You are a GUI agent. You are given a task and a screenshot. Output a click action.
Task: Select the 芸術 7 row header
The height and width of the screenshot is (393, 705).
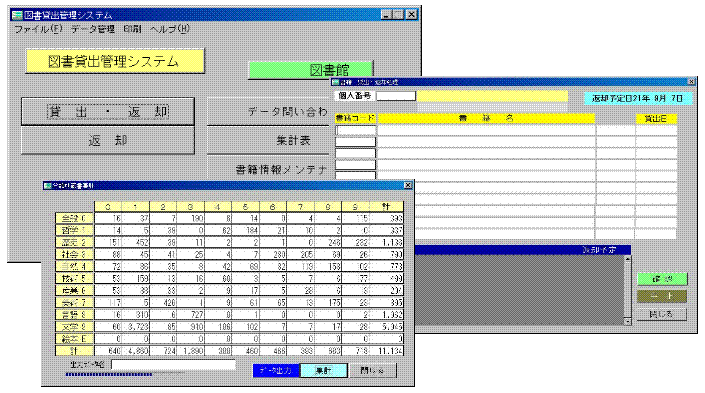(x=75, y=303)
